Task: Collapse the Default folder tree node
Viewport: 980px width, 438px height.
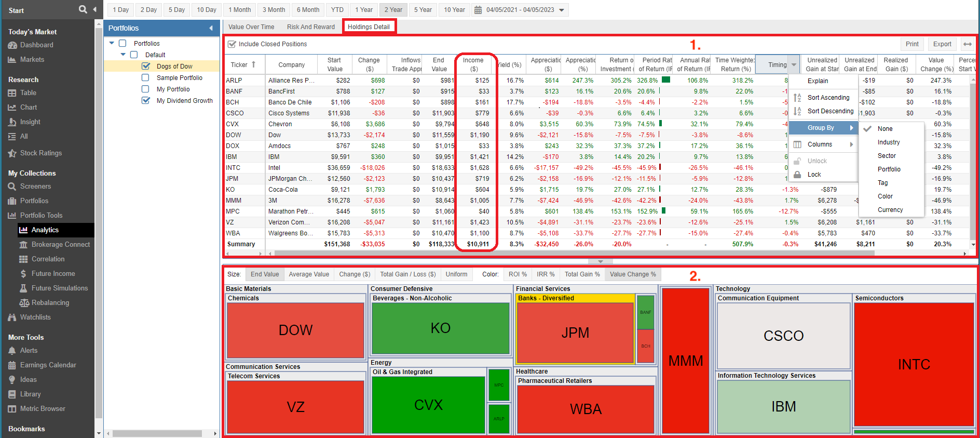Action: tap(123, 55)
